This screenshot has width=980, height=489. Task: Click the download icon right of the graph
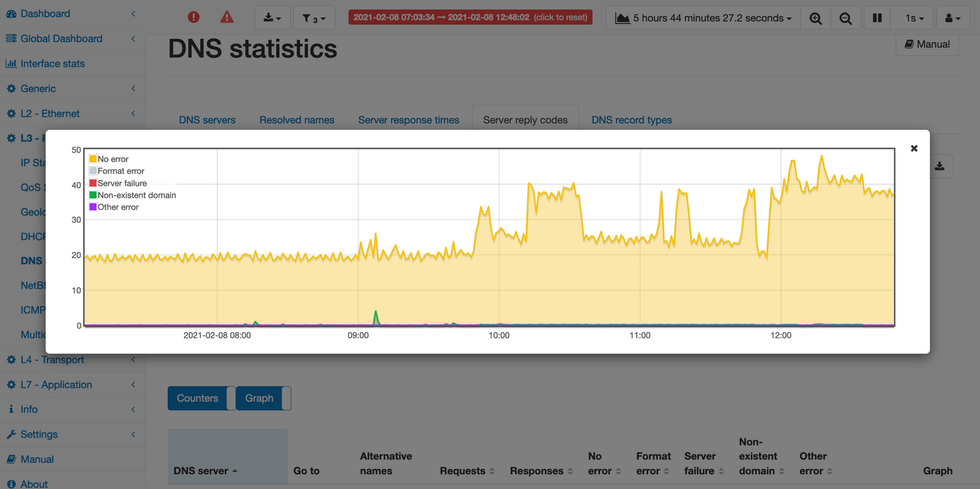pos(940,166)
